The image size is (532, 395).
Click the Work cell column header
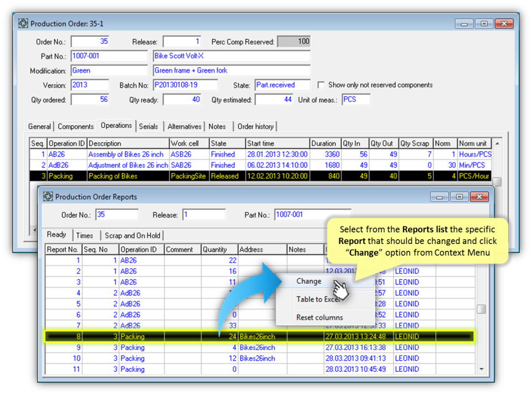(x=189, y=143)
